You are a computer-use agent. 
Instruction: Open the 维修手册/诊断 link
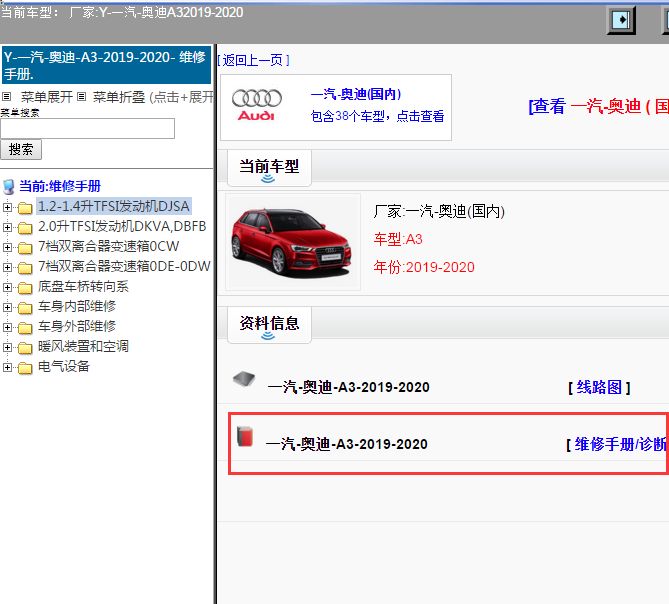click(621, 444)
